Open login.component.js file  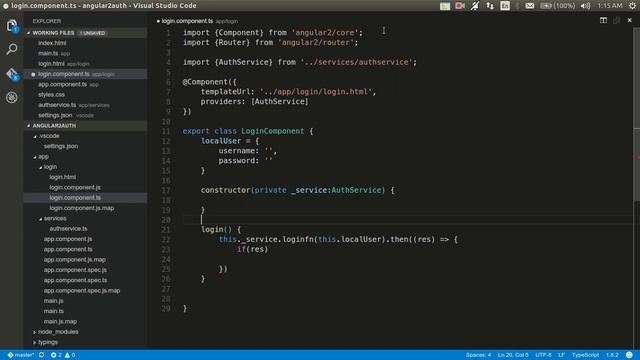75,187
